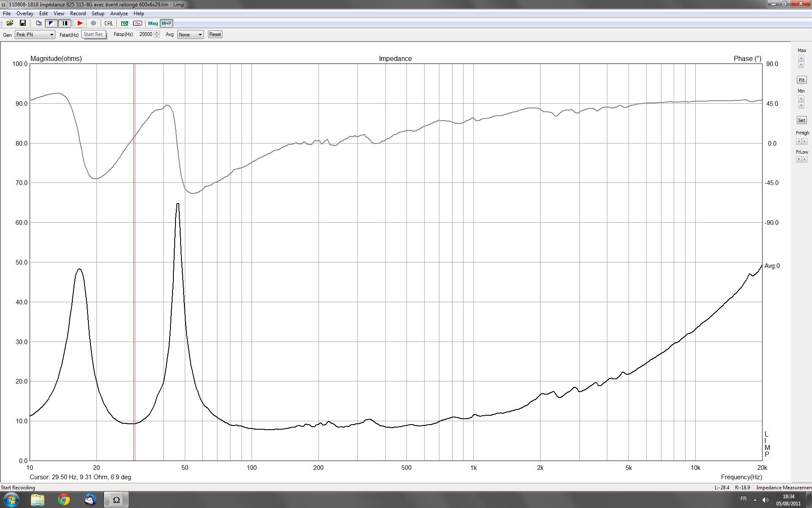Copy the graph with the copy icon
This screenshot has height=508, width=812.
click(38, 23)
